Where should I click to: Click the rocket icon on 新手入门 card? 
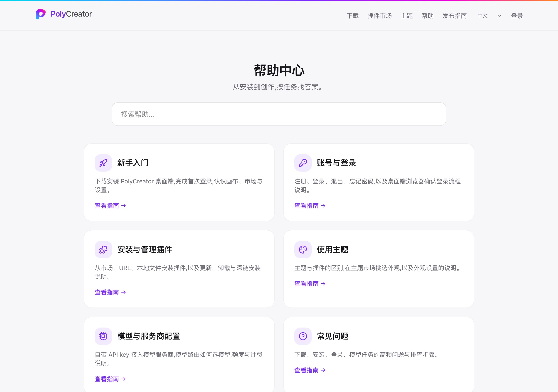[x=103, y=163]
